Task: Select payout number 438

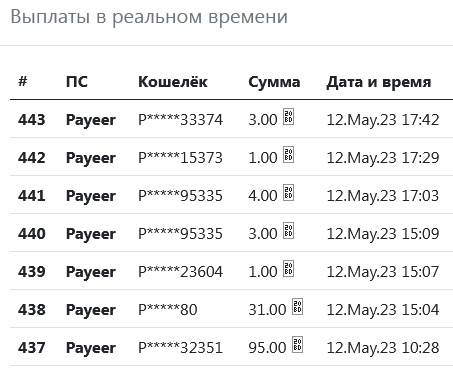Action: pyautogui.click(x=32, y=310)
